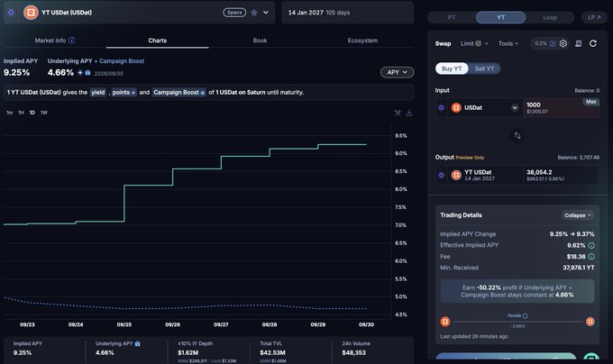Click the auto-slippage circular icon beside 0.2%
Screen dimensions: 613x364
coord(553,44)
